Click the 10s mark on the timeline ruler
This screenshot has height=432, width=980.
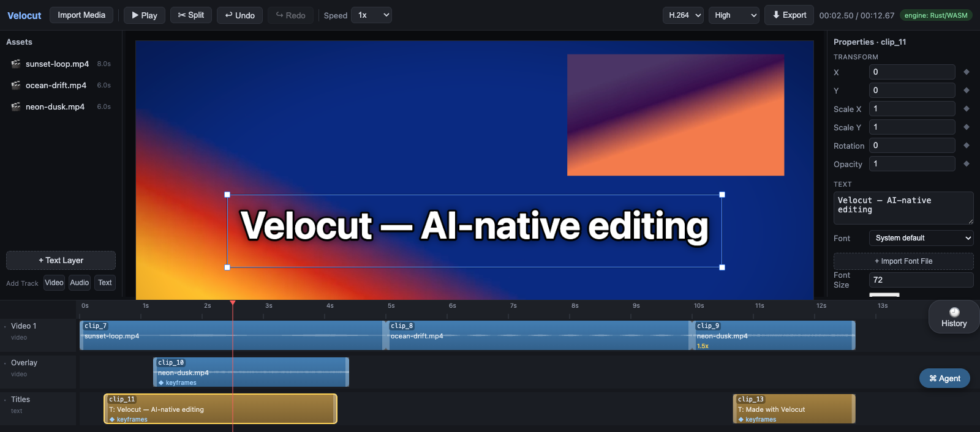(x=699, y=306)
